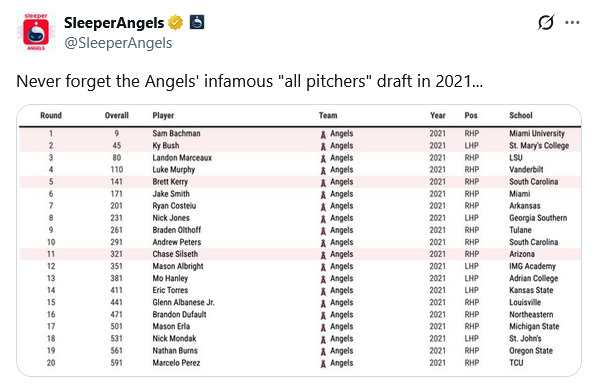This screenshot has width=598, height=384.
Task: Click the gold verified badge
Action: pyautogui.click(x=175, y=22)
